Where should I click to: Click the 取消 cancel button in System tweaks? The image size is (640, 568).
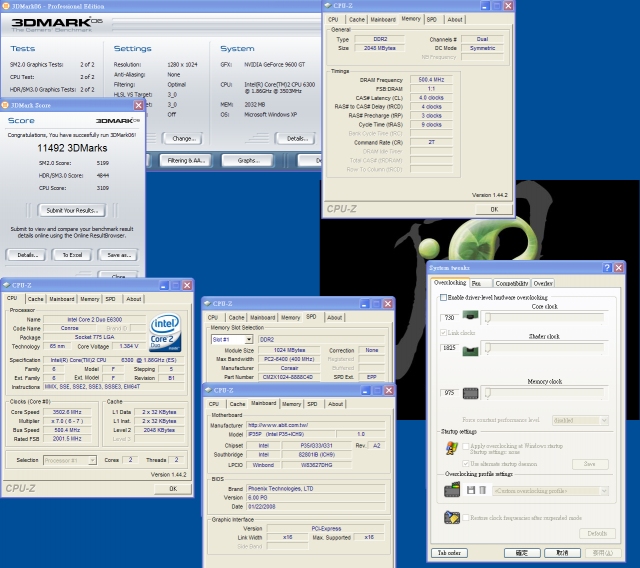tap(562, 553)
